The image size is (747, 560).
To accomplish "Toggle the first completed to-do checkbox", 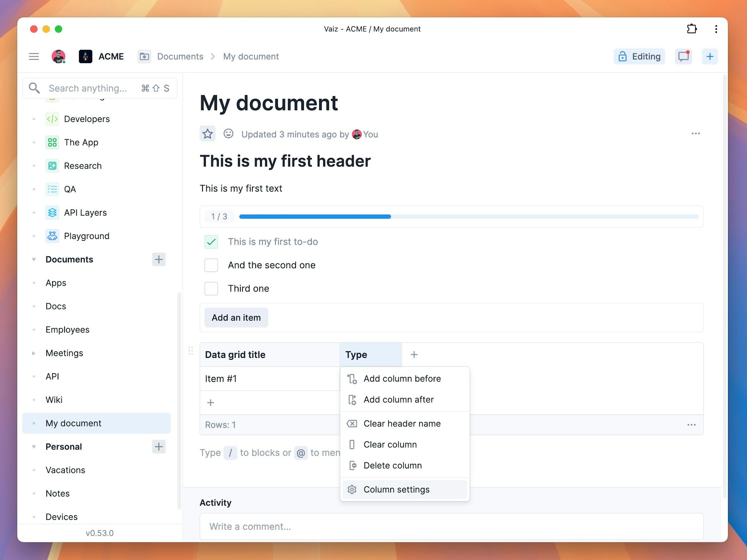I will click(x=212, y=242).
